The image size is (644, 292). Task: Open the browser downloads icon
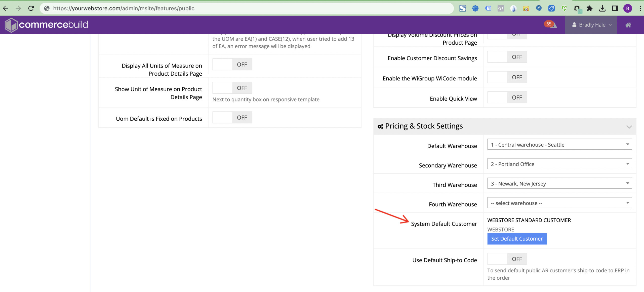(602, 8)
